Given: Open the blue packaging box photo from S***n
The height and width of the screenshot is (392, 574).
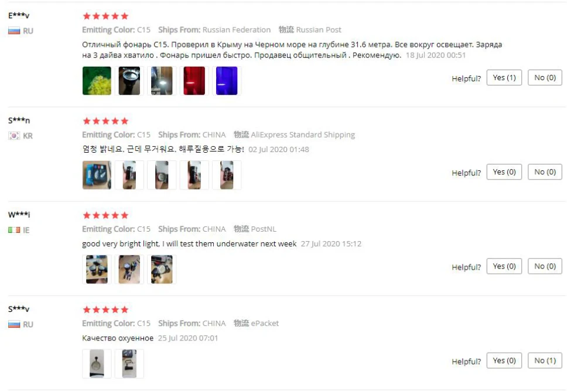Looking at the screenshot, I should (97, 175).
